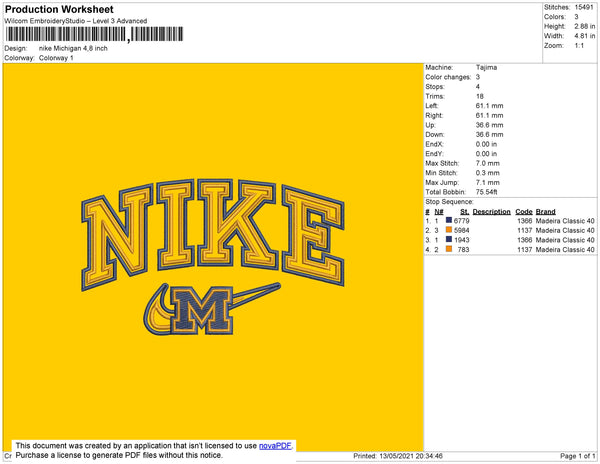Click the 'Stop Sequence:' heading
This screenshot has height=464, width=600.
coord(449,202)
